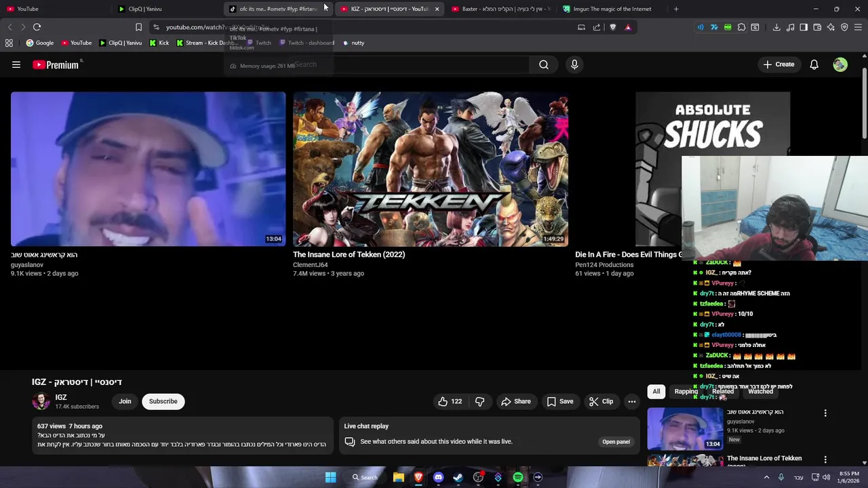Screen dimensions: 868x488
Task: Open Discord from the taskbar
Action: [x=438, y=477]
